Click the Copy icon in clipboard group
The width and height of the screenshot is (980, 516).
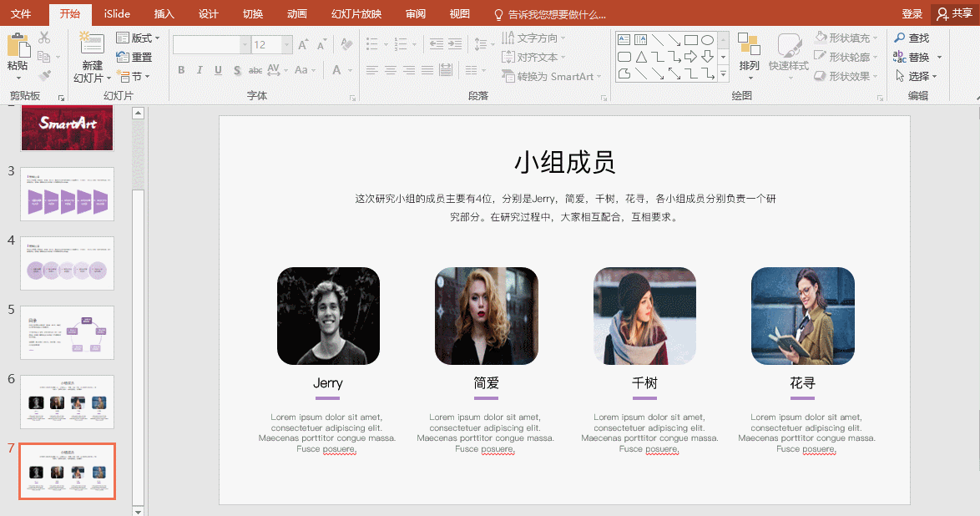coord(44,57)
